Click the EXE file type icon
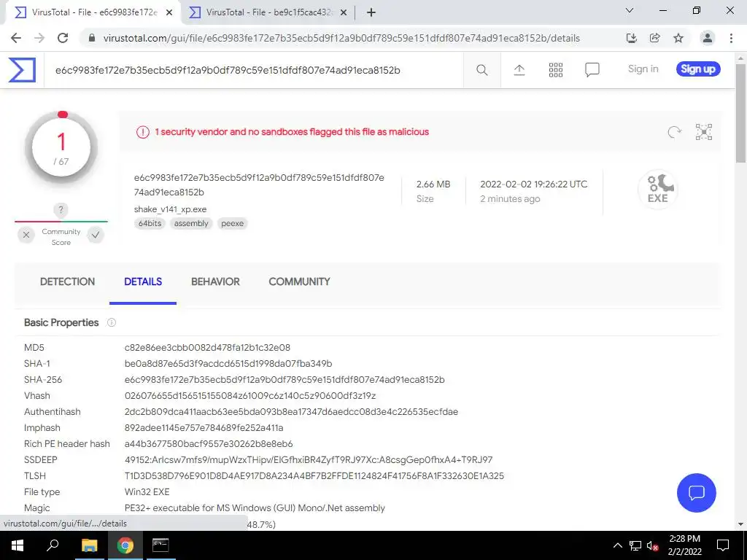The height and width of the screenshot is (560, 747). tap(658, 189)
